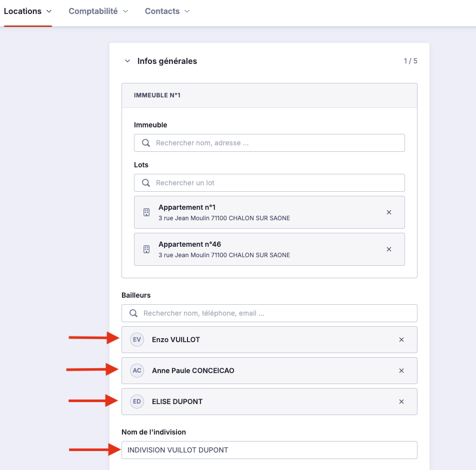Select the Enzo VUILLOT name label
476x470 pixels.
coord(176,340)
